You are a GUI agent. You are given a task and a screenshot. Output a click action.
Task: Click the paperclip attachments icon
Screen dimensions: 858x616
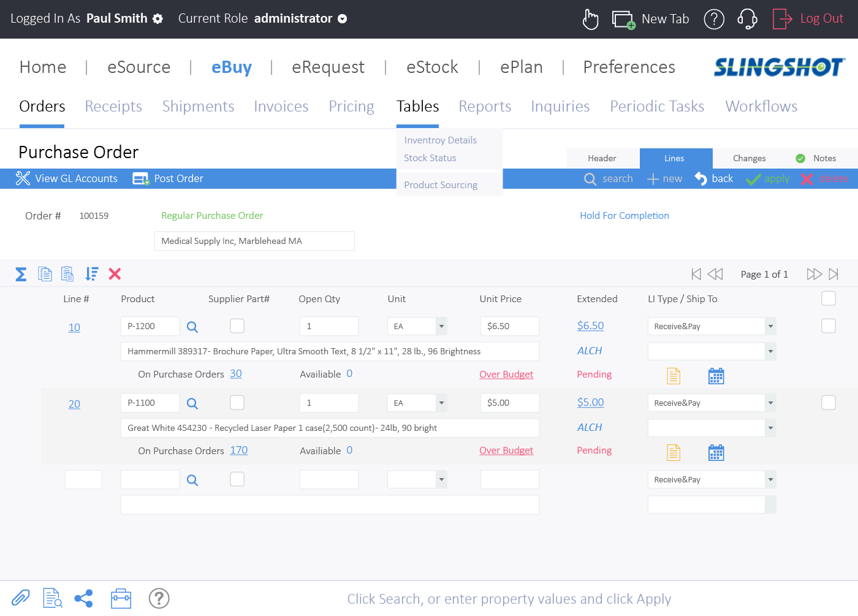21,598
